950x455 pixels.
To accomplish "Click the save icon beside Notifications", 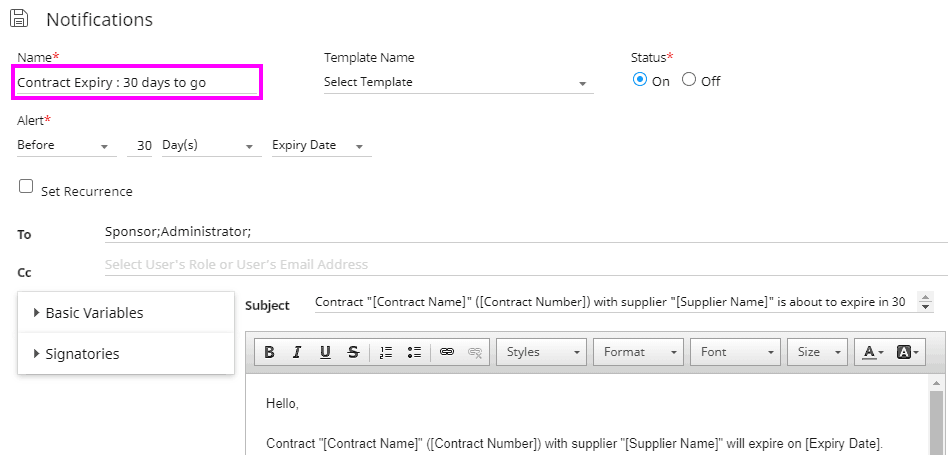I will point(19,18).
